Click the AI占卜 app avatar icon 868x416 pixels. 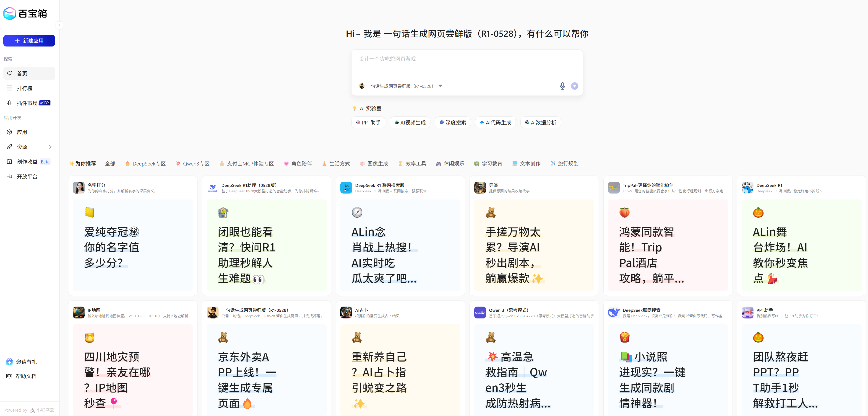(x=346, y=313)
